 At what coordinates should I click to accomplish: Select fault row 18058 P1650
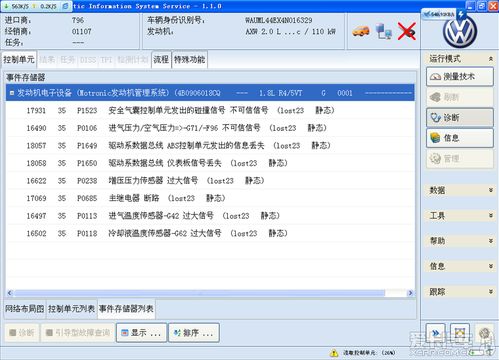[x=210, y=163]
